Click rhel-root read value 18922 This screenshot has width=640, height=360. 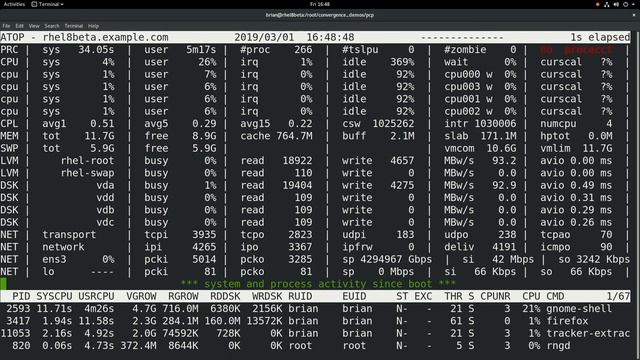tap(297, 161)
